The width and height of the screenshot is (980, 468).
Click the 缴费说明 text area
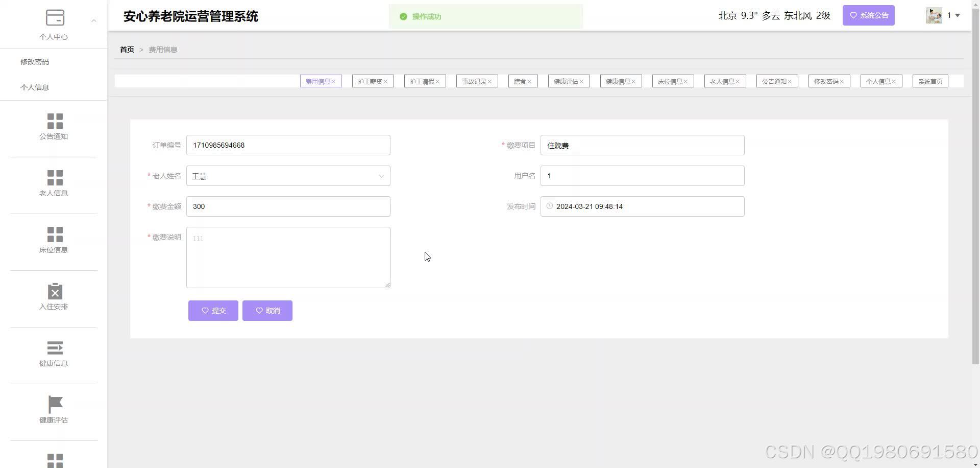[x=288, y=258]
